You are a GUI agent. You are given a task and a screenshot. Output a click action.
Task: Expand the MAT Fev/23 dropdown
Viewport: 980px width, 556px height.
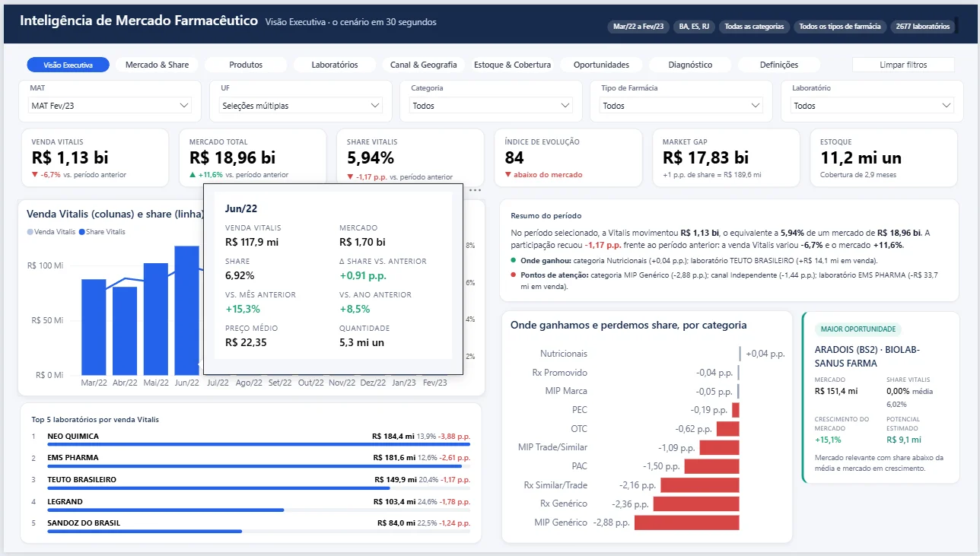tap(110, 106)
